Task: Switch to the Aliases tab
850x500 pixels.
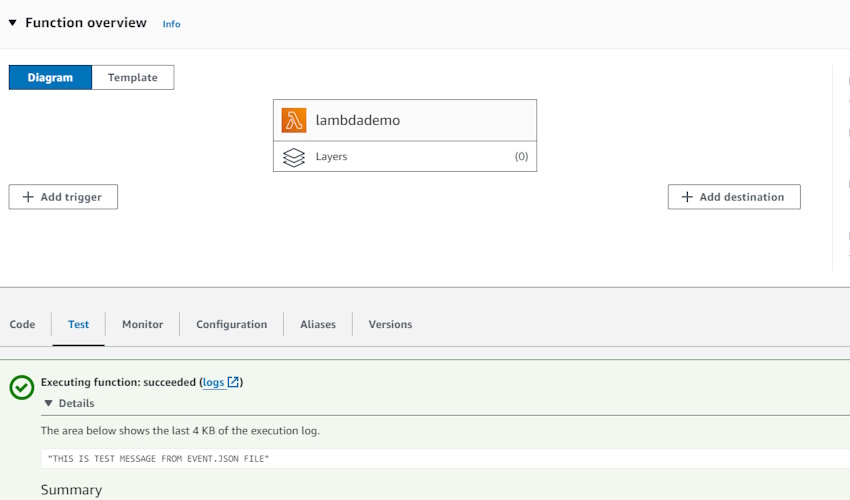Action: (x=318, y=324)
